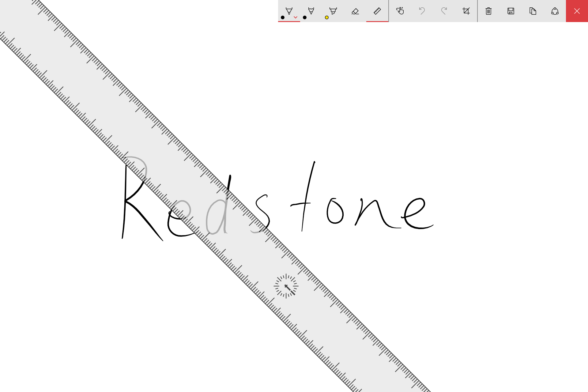Open the ballpoint pen options chevron
The height and width of the screenshot is (392, 588).
[296, 17]
